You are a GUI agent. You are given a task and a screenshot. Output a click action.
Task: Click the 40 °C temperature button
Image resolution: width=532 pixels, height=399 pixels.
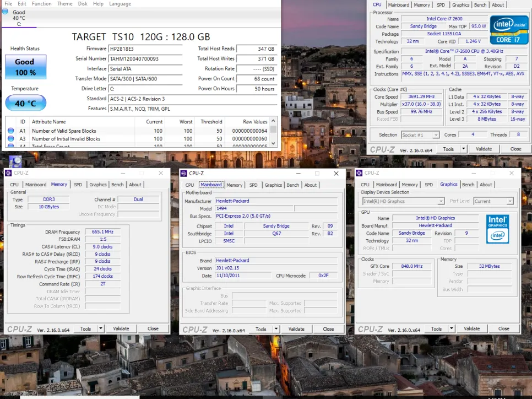pyautogui.click(x=26, y=103)
